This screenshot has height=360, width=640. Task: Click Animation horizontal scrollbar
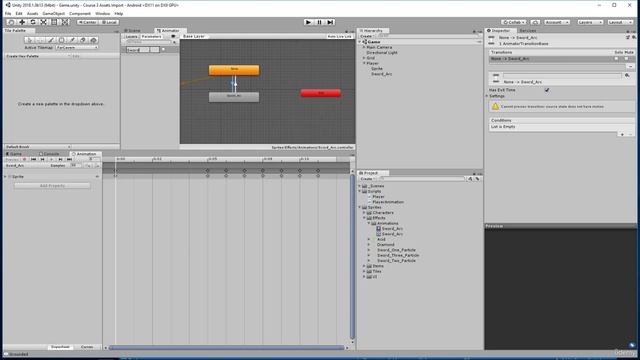click(x=227, y=348)
